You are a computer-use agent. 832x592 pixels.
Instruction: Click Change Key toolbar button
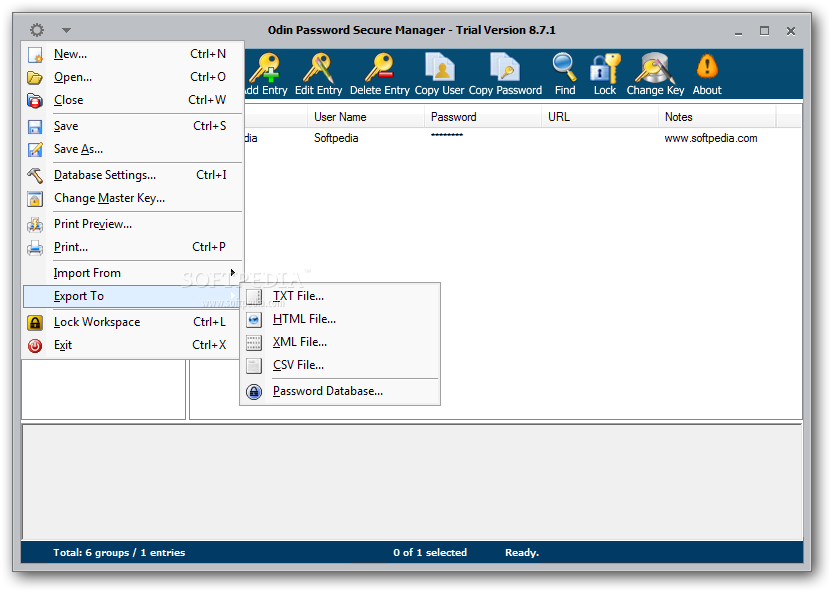click(x=655, y=75)
